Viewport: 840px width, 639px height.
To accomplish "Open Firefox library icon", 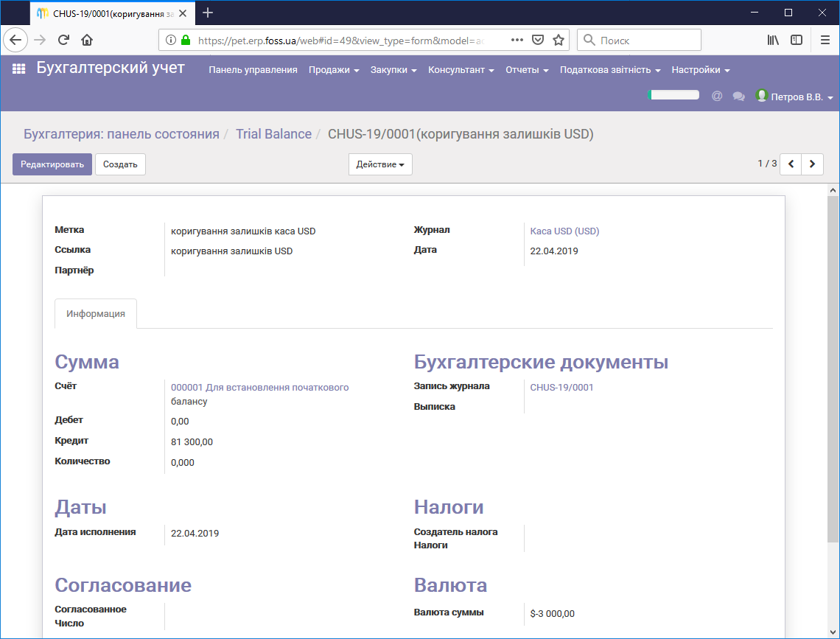I will 772,41.
